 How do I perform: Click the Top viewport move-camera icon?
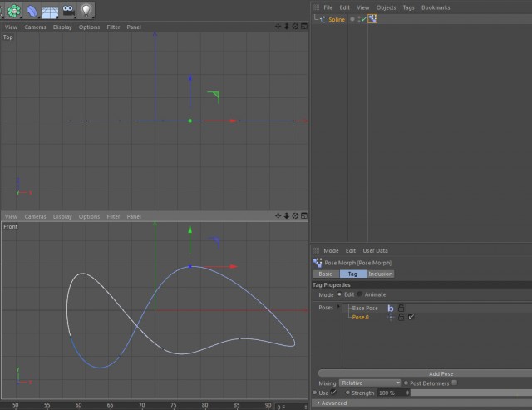278,26
